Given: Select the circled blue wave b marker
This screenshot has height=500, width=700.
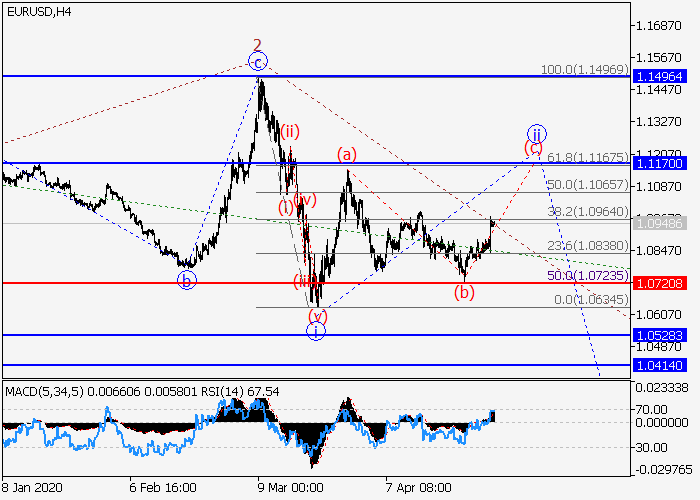Looking at the screenshot, I should pyautogui.click(x=186, y=280).
